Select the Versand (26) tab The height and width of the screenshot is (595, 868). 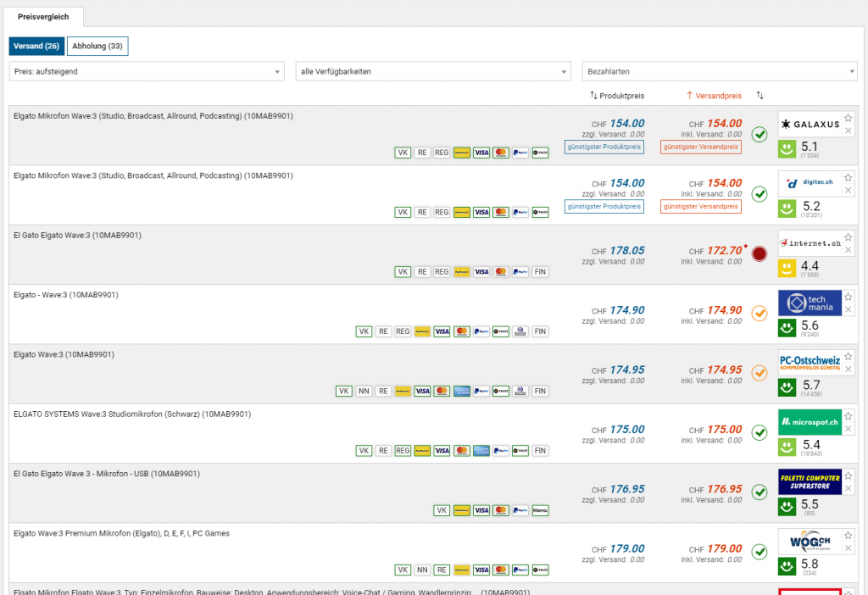click(x=36, y=46)
